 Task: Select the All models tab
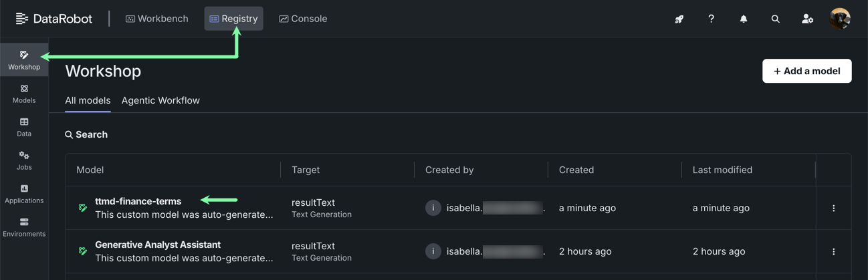88,100
